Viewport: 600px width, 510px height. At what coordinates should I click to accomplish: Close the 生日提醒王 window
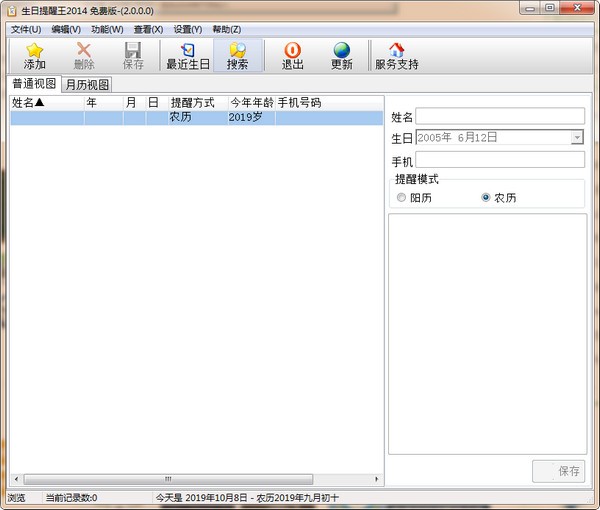point(577,8)
